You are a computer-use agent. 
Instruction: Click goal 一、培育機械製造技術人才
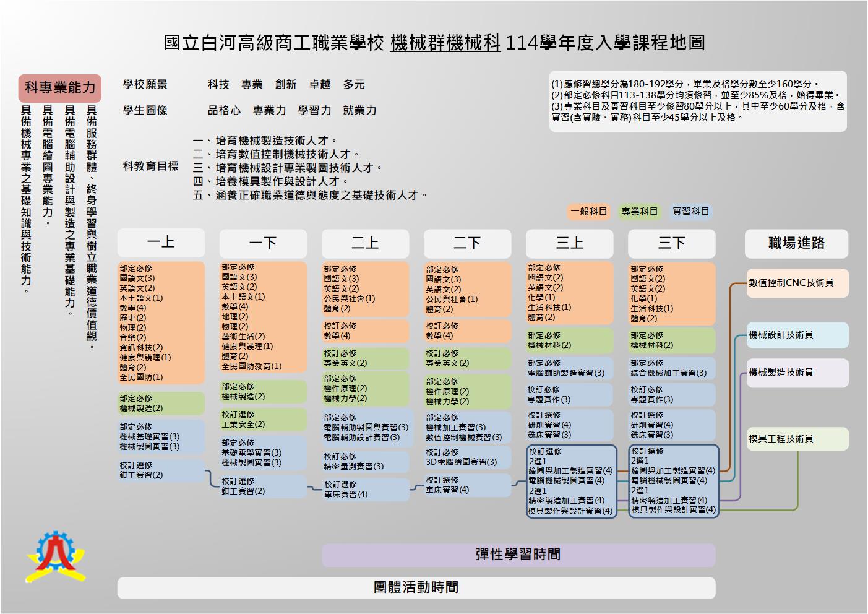(265, 141)
